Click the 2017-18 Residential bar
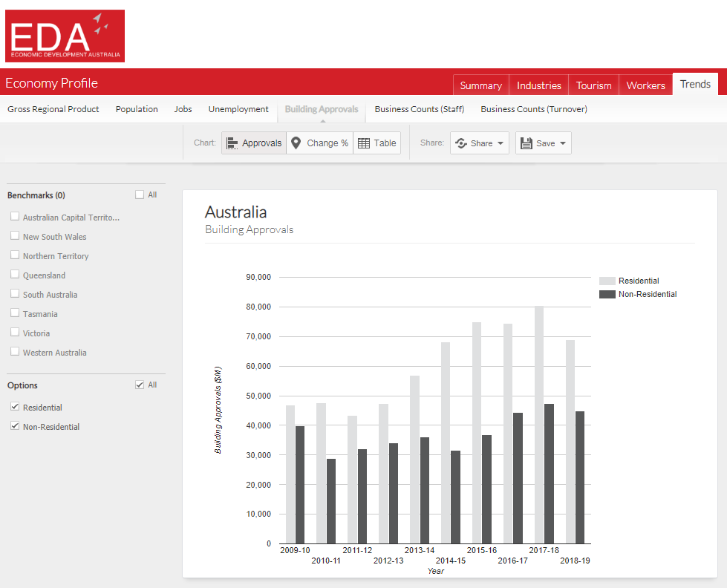 point(539,425)
